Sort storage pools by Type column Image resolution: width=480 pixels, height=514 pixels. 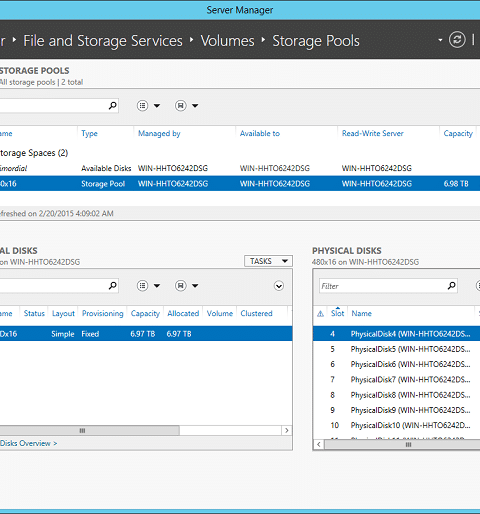(89, 133)
